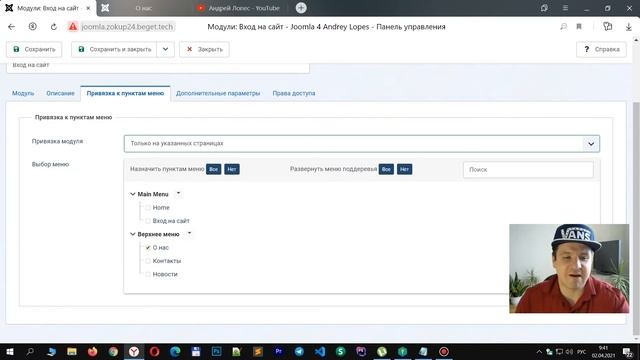Click Все to expand menu subtrees
640x360 pixels.
[386, 169]
